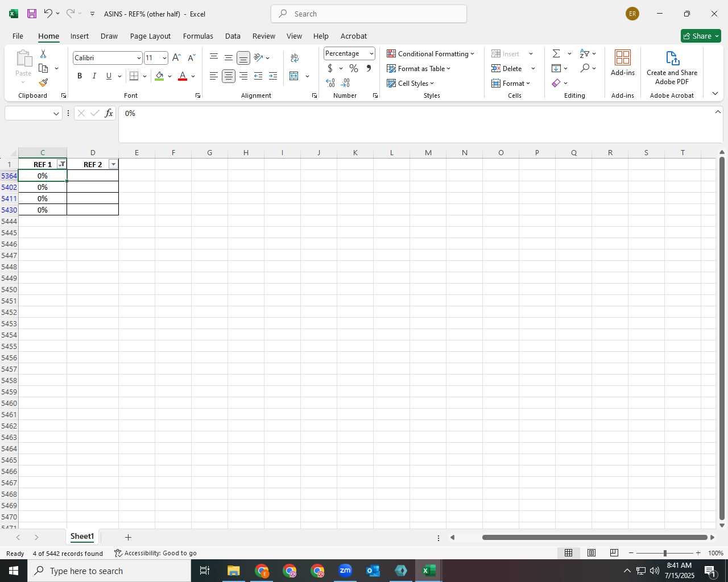Viewport: 728px width, 582px height.
Task: Click Create and Share Adobe PDF
Action: coord(672,68)
